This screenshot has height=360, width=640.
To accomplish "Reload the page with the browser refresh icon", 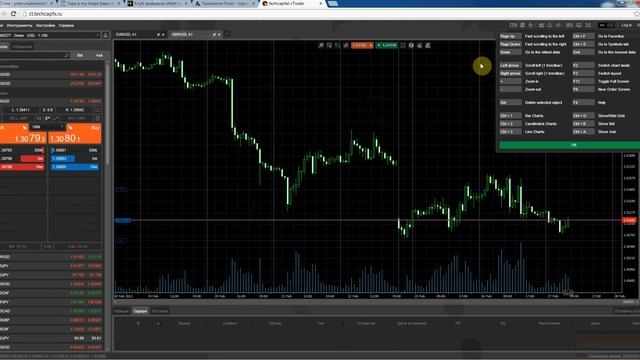I will click(13, 13).
